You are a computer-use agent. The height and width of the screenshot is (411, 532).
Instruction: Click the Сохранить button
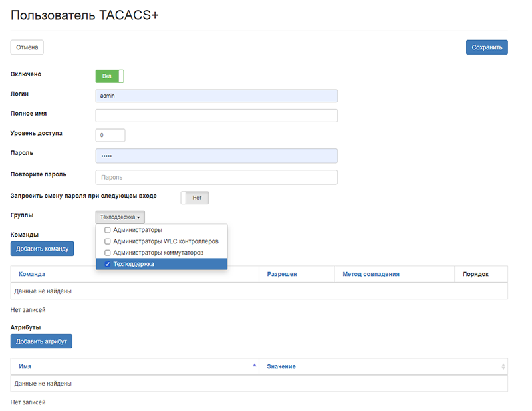click(x=487, y=47)
